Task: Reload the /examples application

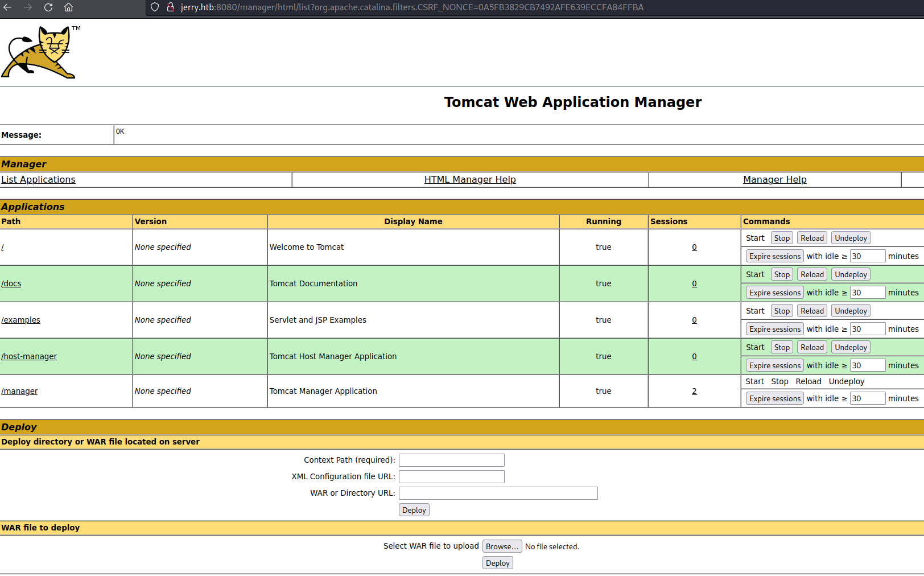Action: click(812, 311)
